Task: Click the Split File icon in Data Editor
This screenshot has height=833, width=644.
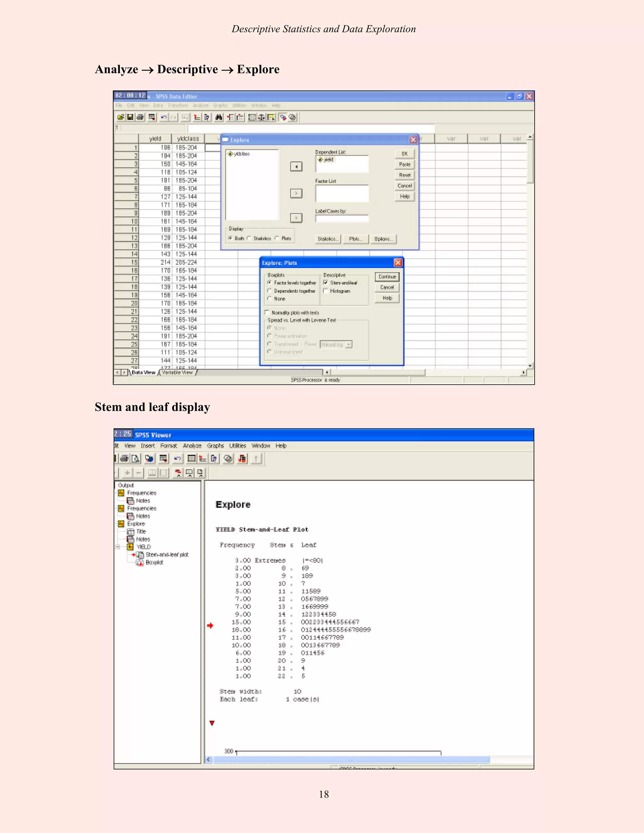Action: pyautogui.click(x=252, y=118)
